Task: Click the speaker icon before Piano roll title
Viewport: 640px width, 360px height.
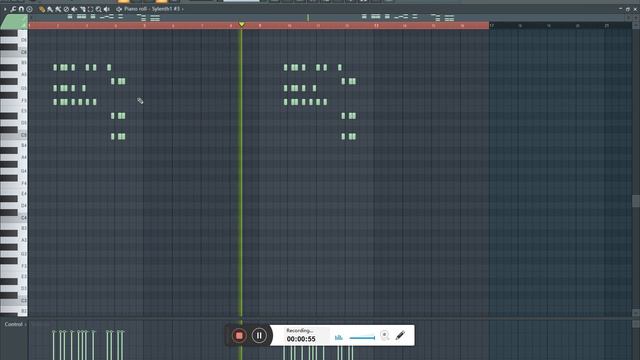Action: (x=119, y=9)
